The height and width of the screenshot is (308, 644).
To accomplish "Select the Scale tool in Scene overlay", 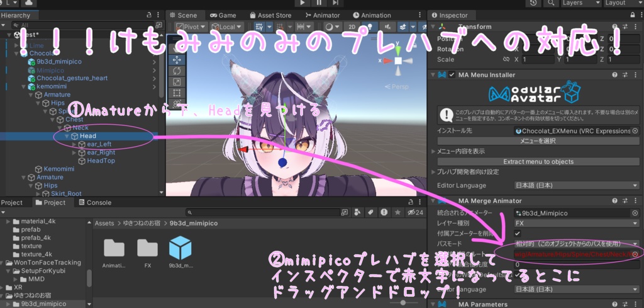I will pyautogui.click(x=177, y=82).
